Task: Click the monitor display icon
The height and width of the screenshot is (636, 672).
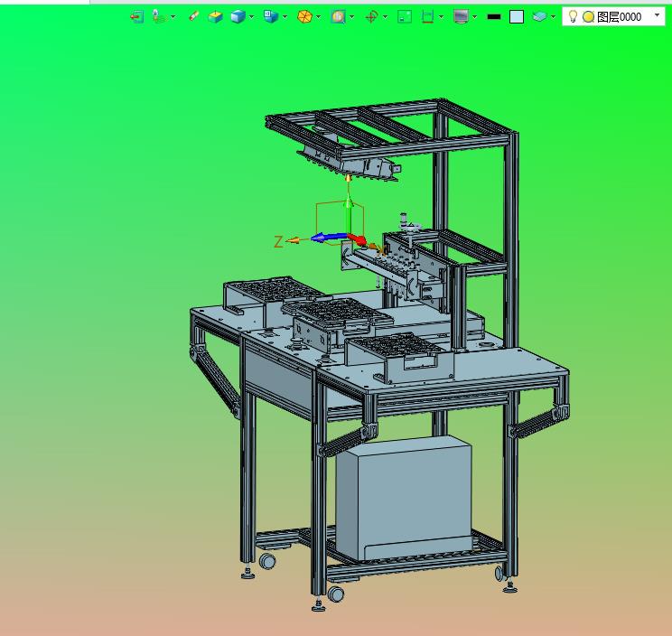Action: [x=462, y=17]
